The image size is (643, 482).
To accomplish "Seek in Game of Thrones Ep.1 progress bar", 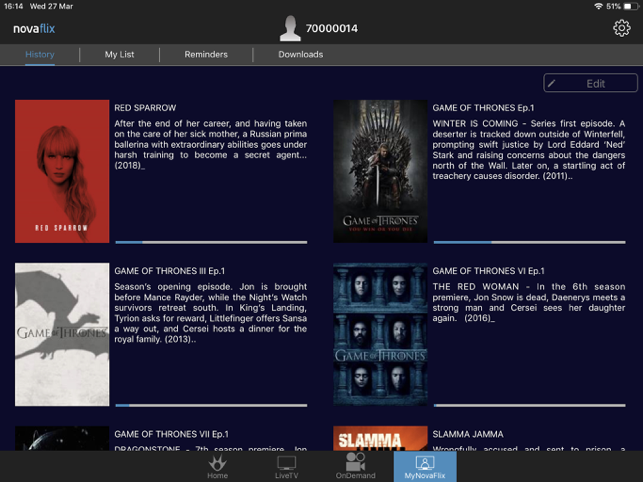I will pos(529,242).
